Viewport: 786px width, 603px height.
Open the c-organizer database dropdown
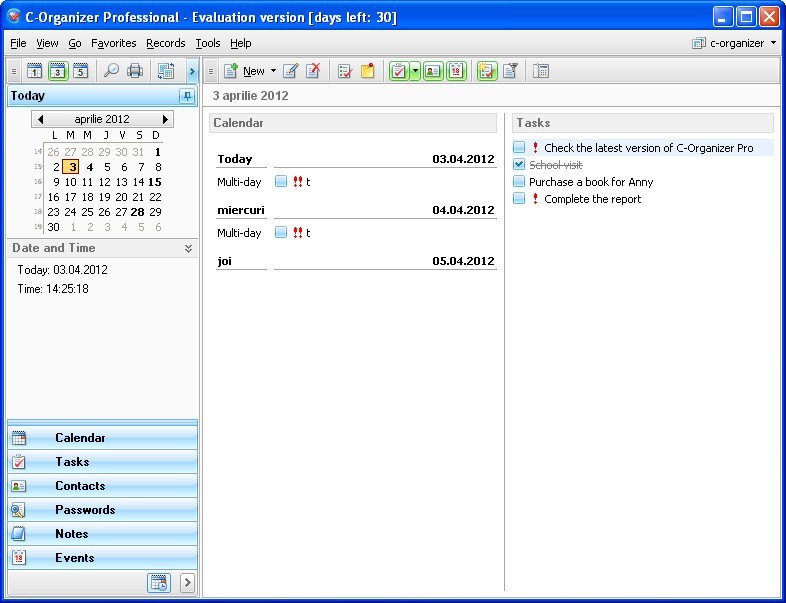[x=773, y=43]
